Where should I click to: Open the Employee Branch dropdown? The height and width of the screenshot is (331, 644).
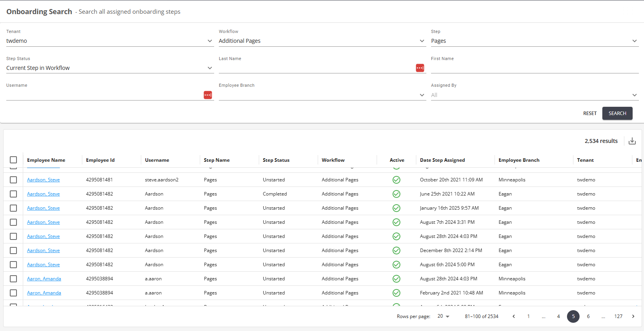click(x=322, y=95)
